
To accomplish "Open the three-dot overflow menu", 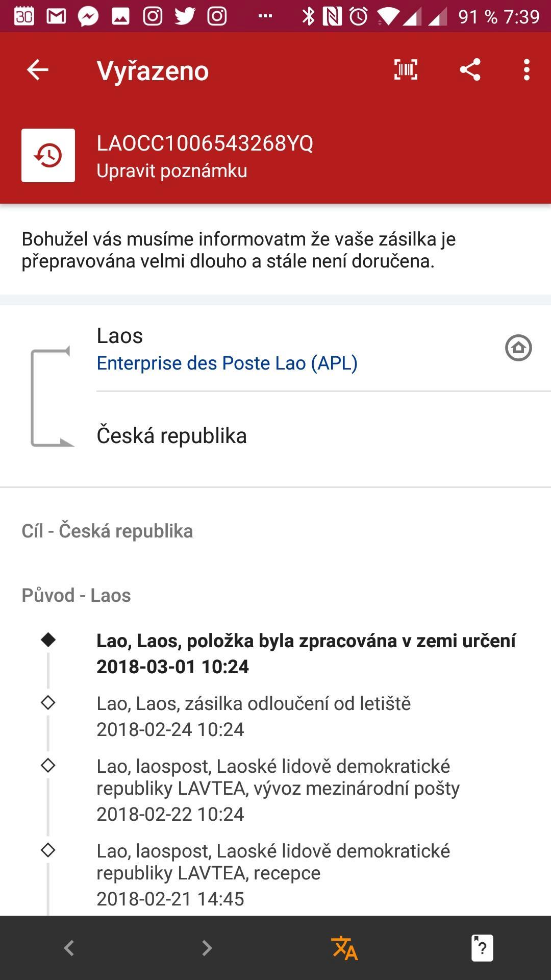I will pyautogui.click(x=527, y=70).
